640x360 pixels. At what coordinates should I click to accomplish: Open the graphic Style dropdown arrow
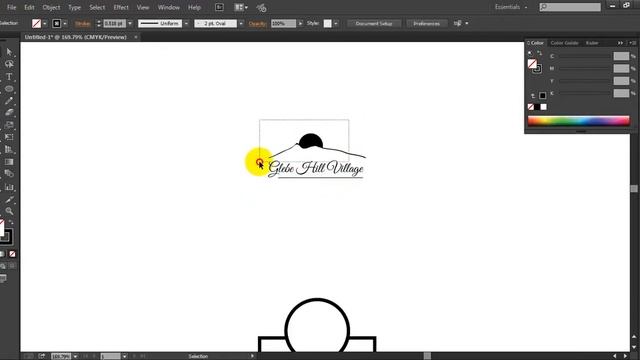336,24
